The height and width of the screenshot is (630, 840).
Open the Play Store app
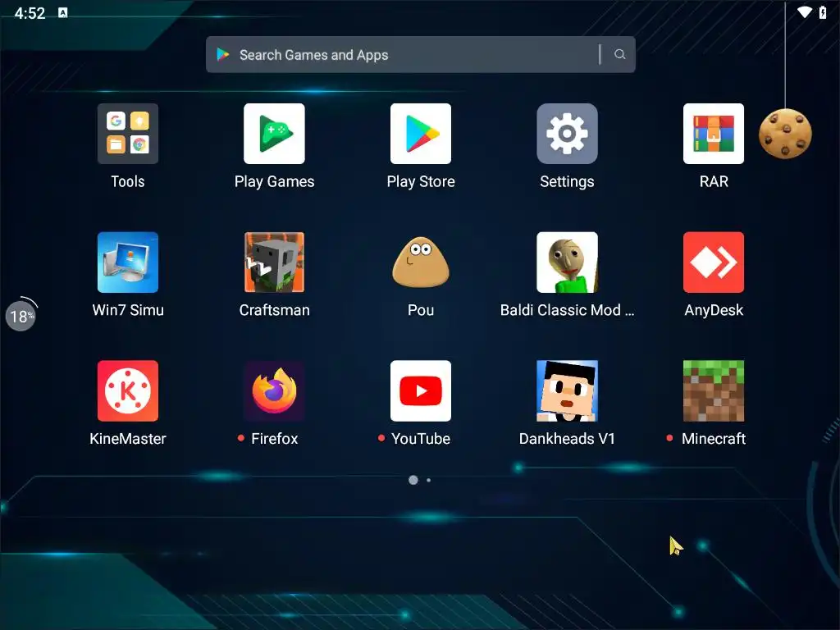click(x=421, y=134)
